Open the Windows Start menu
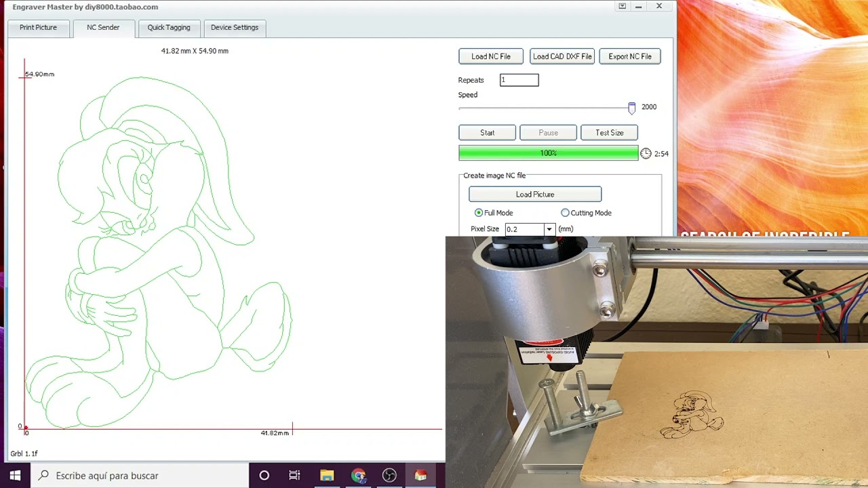This screenshot has height=488, width=868. tap(15, 475)
